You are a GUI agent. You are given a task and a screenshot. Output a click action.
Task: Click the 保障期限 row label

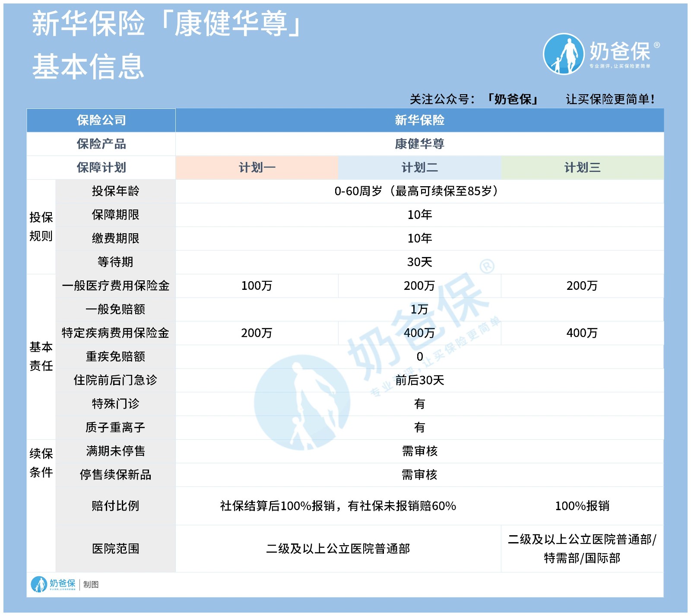115,215
